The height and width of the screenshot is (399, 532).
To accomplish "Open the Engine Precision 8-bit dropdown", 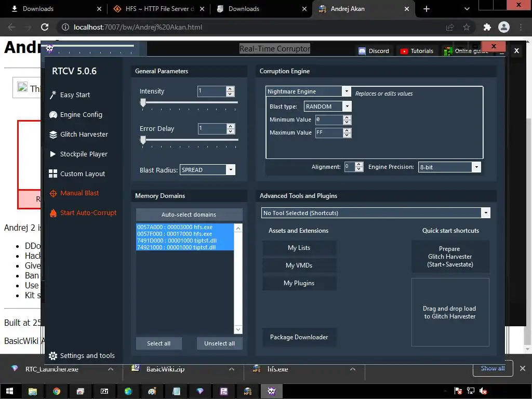I will pos(476,167).
